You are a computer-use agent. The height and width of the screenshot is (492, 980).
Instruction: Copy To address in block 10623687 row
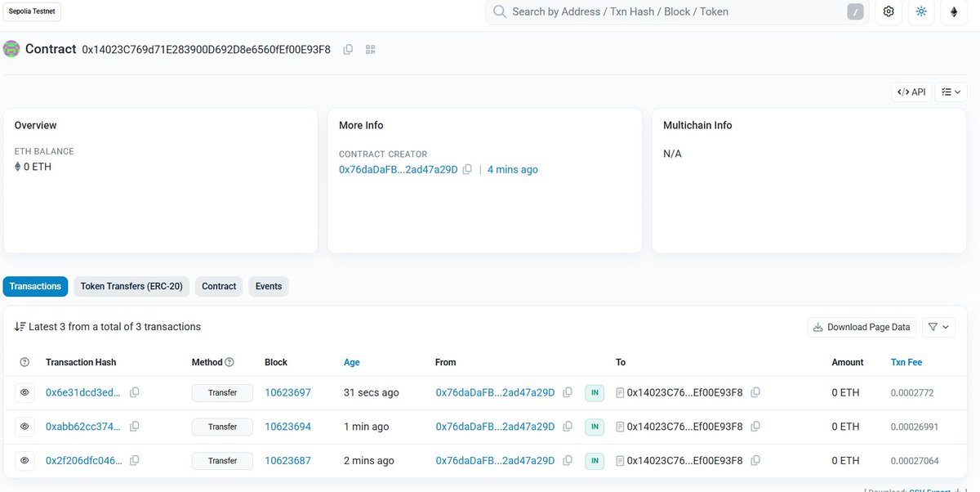point(755,461)
